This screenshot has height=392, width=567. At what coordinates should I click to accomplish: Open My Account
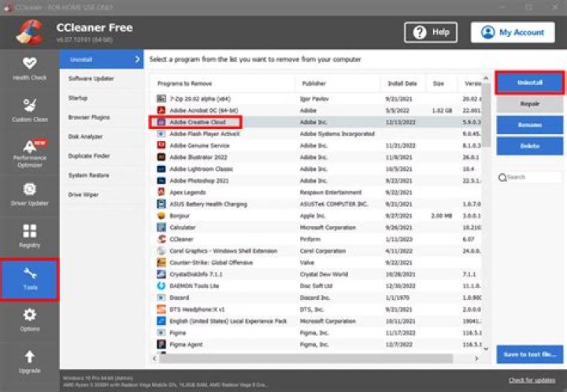[513, 32]
